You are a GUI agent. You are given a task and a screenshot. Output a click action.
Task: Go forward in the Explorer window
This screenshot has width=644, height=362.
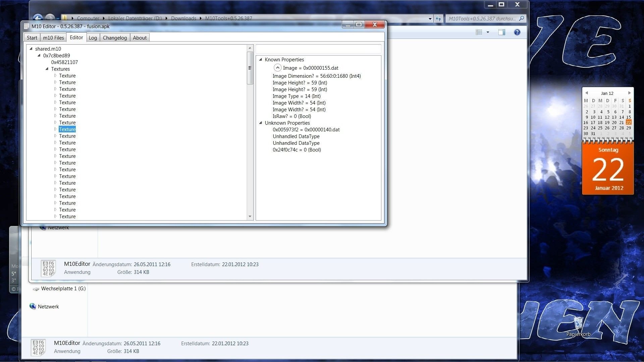[50, 18]
